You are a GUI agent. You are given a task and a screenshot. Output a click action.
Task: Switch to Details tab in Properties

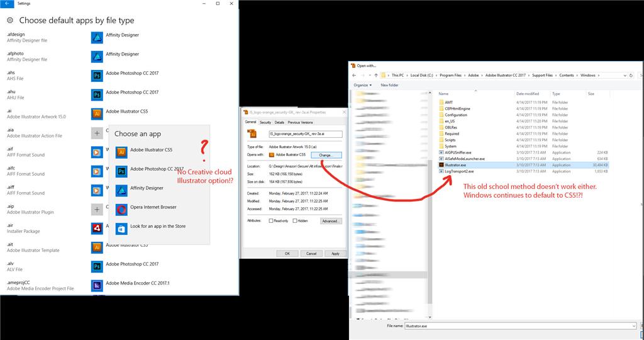click(x=279, y=123)
